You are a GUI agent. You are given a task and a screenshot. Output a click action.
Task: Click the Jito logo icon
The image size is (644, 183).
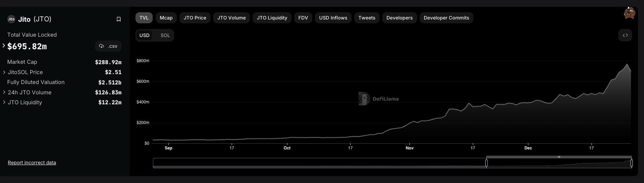(x=11, y=19)
